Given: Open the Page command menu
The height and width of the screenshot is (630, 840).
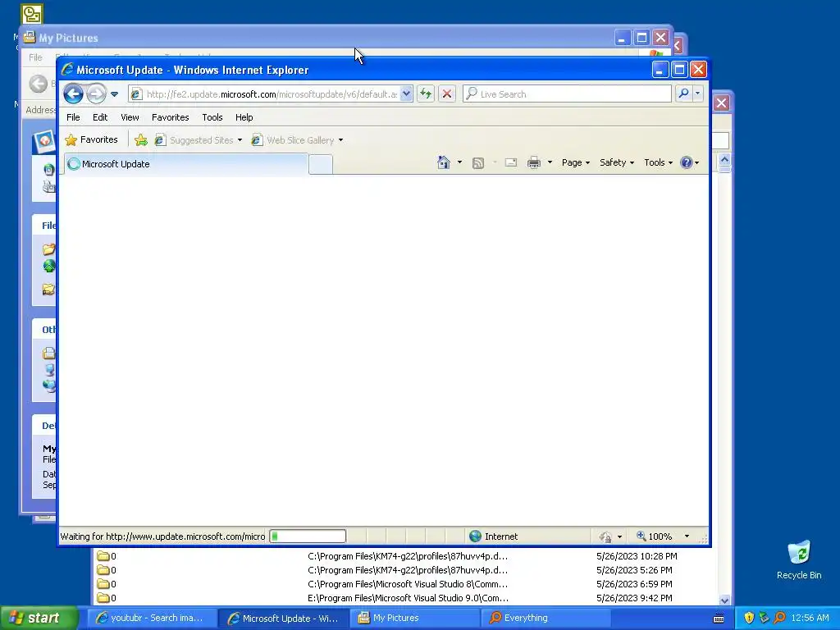Looking at the screenshot, I should coord(575,162).
